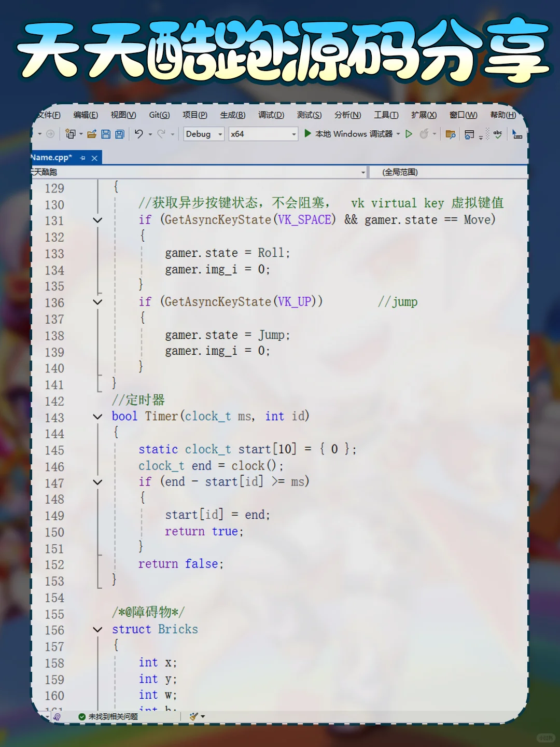Open the find in files icon
Viewport: 560px width, 747px height.
point(451,134)
